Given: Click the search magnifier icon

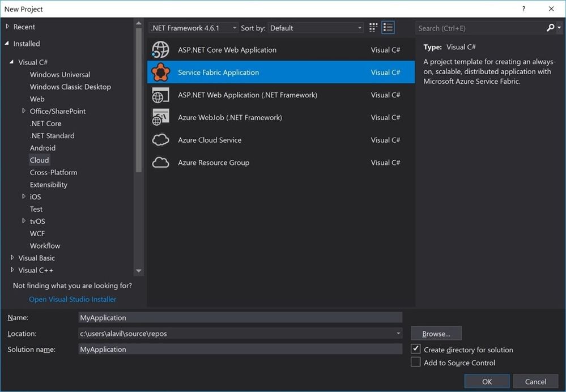Looking at the screenshot, I should coord(550,28).
